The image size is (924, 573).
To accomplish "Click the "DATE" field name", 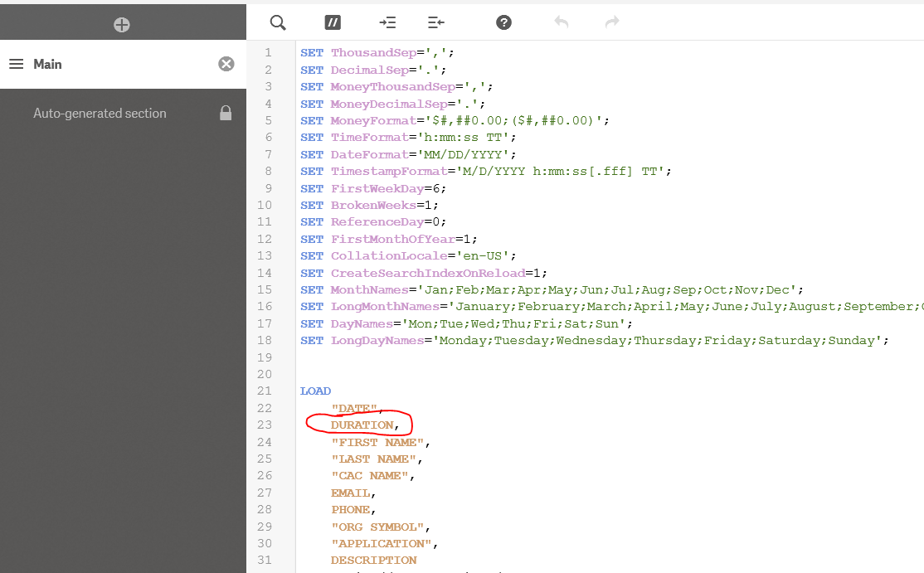I will pos(355,409).
